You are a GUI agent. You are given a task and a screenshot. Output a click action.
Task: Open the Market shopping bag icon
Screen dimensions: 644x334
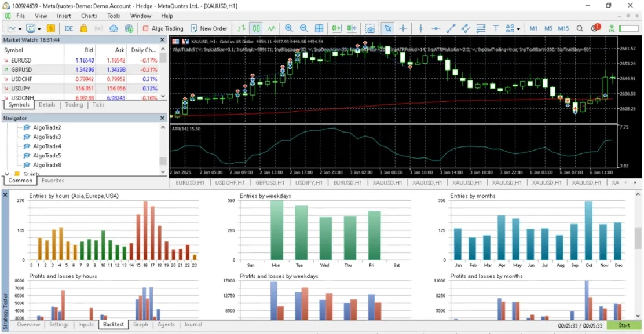click(84, 28)
